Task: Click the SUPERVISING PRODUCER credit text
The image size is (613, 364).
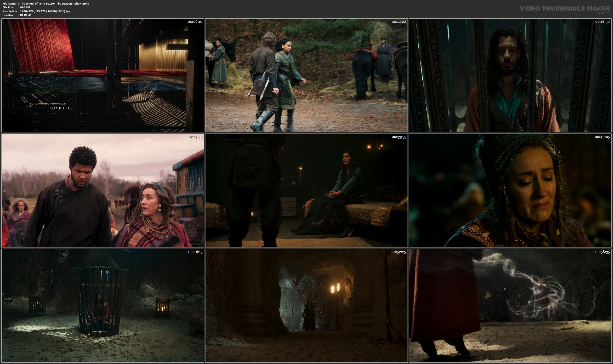Action: coord(48,104)
